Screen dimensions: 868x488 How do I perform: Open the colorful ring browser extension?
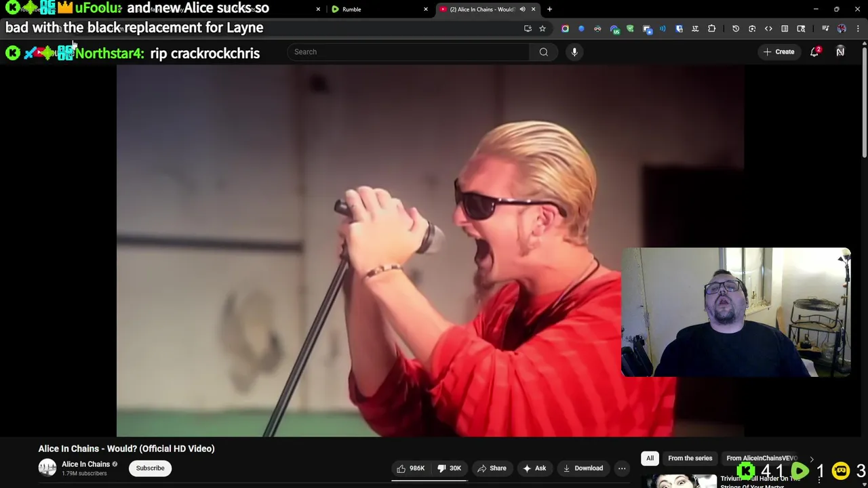[565, 28]
